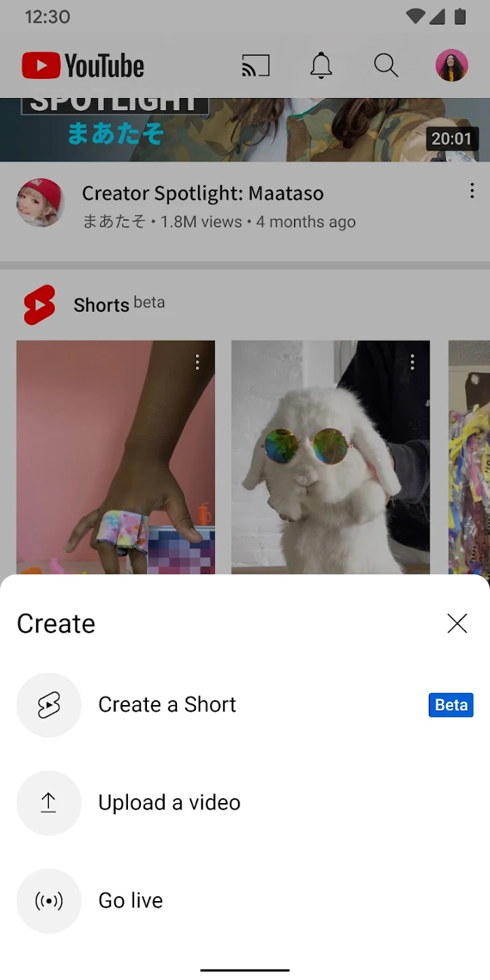Open three-dot menu on hand Short
Screen dimensions: 490x980
click(197, 362)
